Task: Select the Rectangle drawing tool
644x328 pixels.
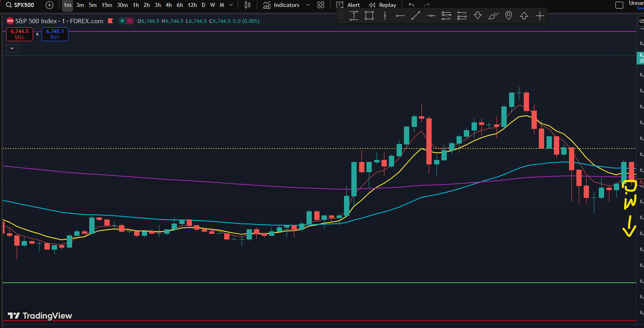Action: click(x=369, y=16)
